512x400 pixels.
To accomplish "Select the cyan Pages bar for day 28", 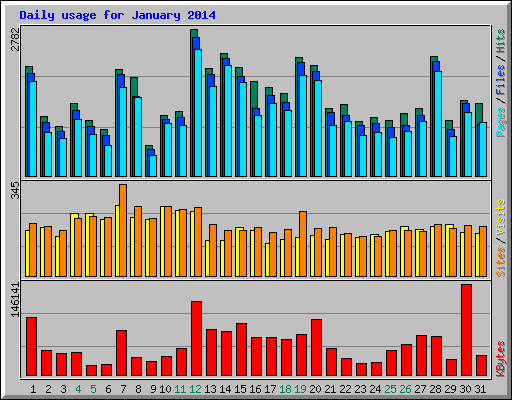I will point(438,124).
